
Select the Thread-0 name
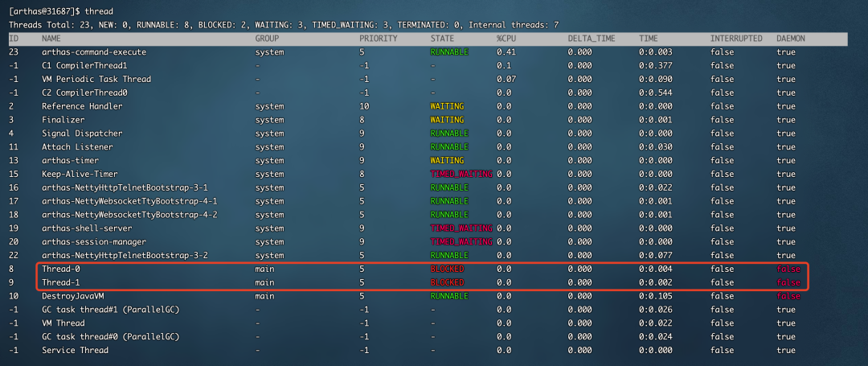61,269
